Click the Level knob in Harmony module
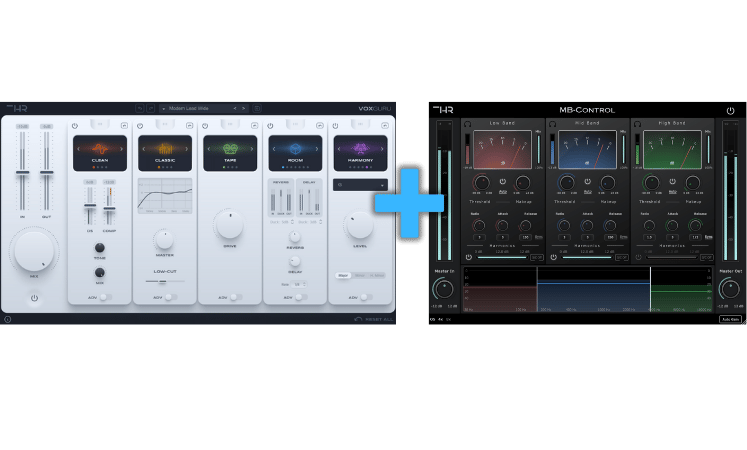Screen dimensions: 747x450 [x=360, y=225]
